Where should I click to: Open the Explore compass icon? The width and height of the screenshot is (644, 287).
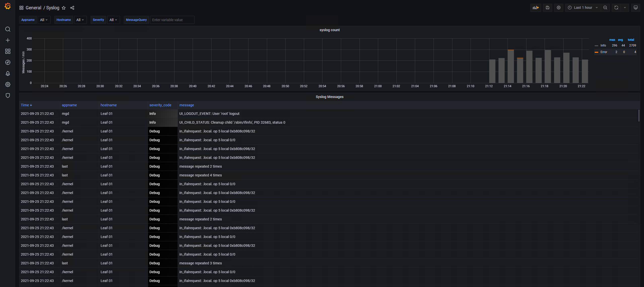point(8,62)
